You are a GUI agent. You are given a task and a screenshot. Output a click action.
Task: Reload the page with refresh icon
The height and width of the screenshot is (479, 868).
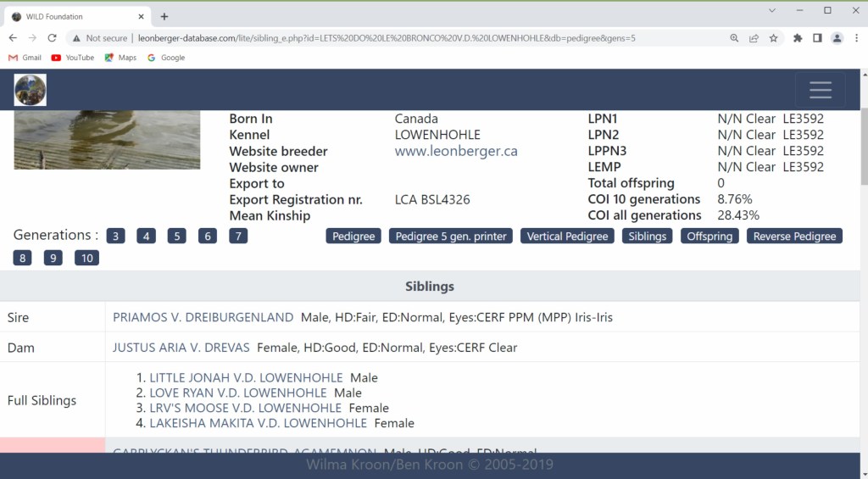[52, 37]
